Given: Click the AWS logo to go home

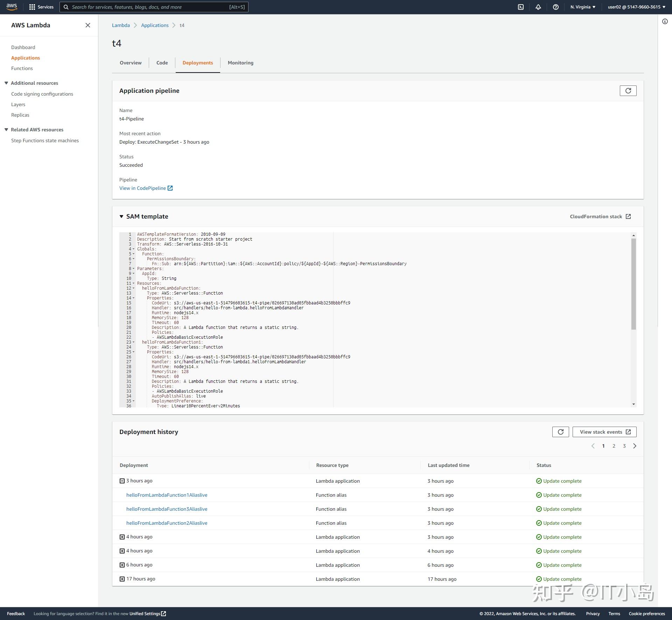Looking at the screenshot, I should 12,7.
